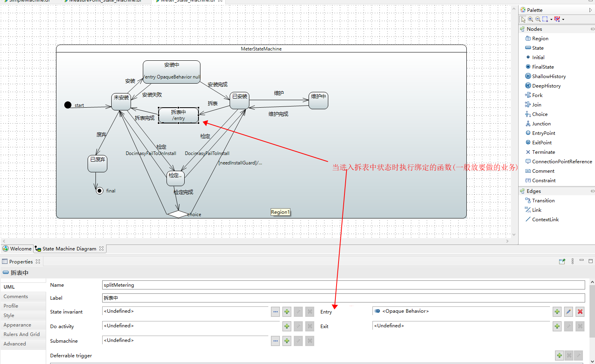
Task: Select the ContextLink edge tool
Action: (542, 219)
